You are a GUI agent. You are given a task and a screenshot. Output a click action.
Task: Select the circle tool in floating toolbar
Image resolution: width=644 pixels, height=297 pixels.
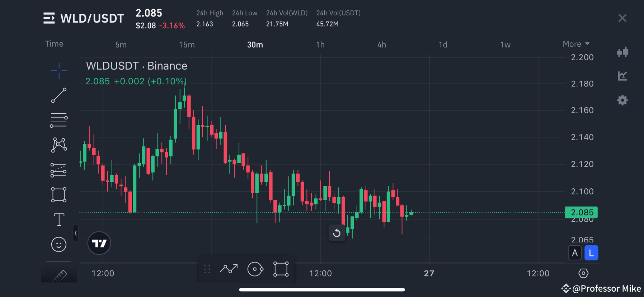tap(255, 269)
